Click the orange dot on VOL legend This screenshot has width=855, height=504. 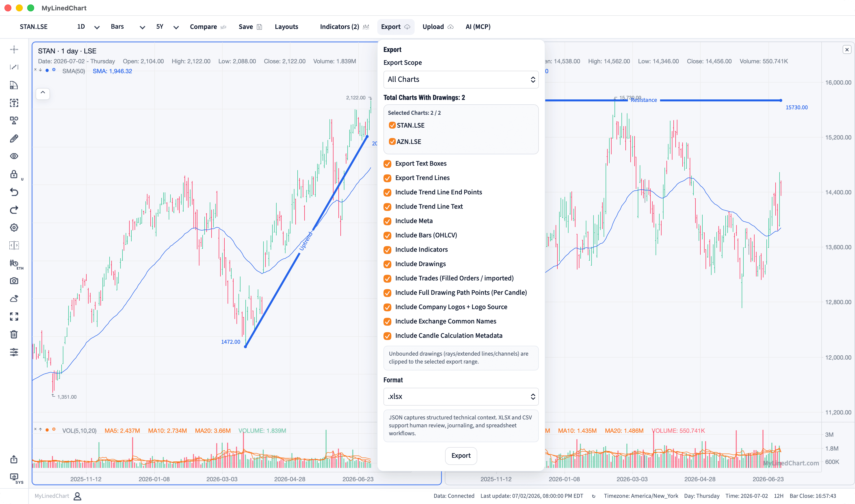click(47, 430)
